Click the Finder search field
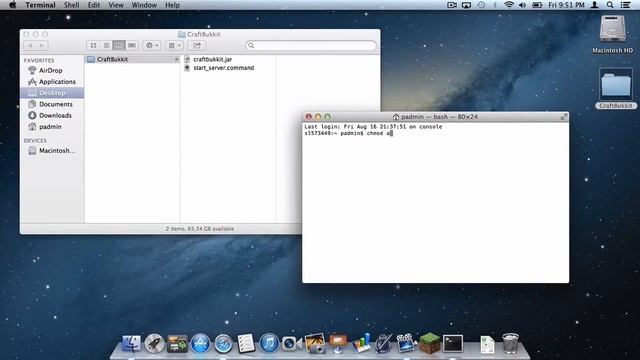Viewport: 640px width, 360px height. pyautogui.click(x=311, y=45)
